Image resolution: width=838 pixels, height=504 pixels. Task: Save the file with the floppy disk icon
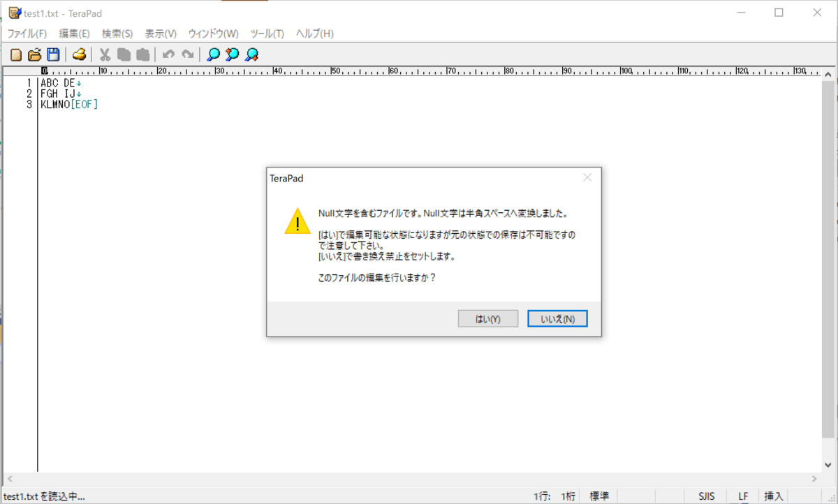coord(52,54)
